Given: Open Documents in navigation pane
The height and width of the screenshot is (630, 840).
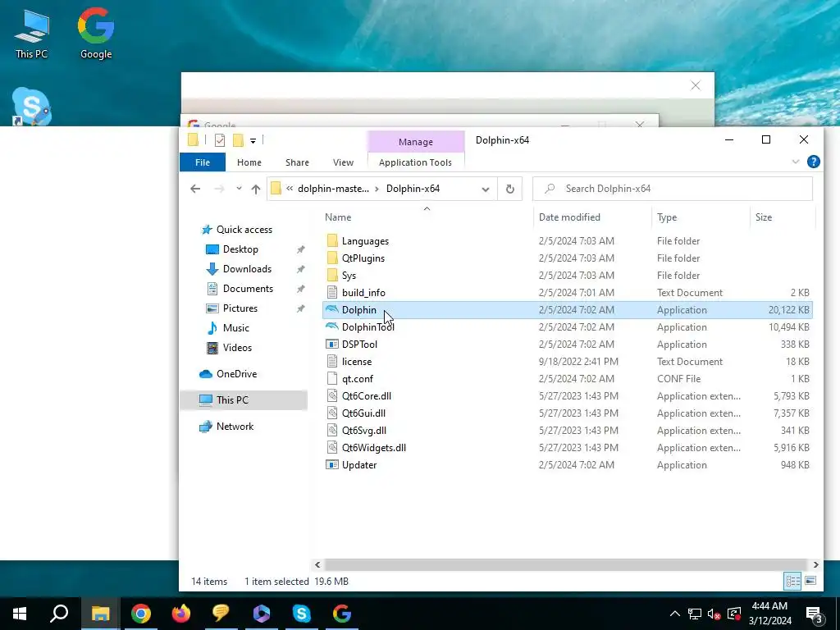Looking at the screenshot, I should pos(248,288).
